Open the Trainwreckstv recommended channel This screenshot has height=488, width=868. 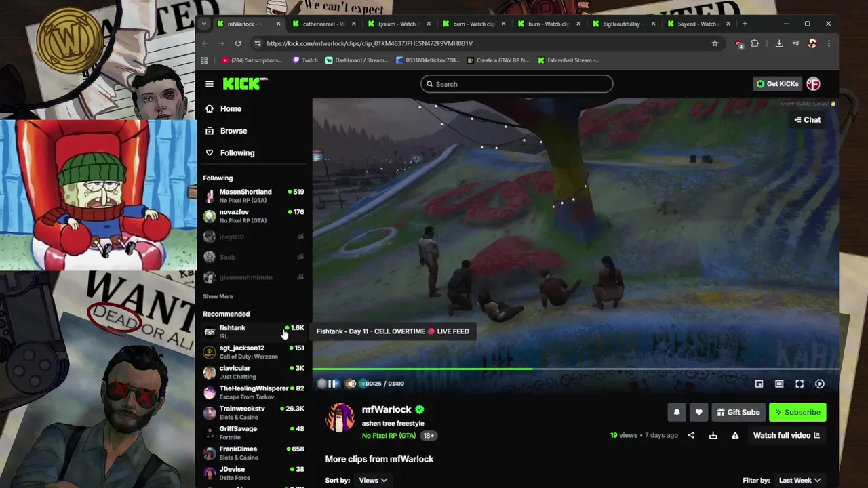(254, 413)
